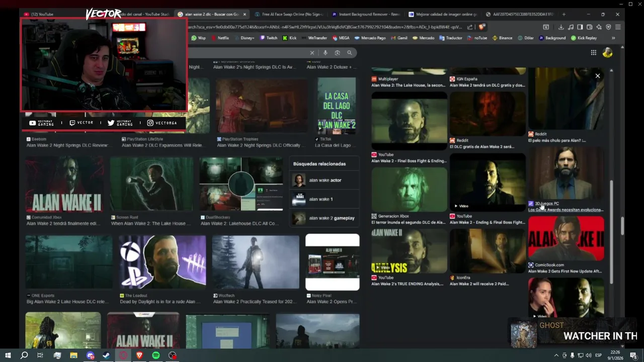Open the Brave VPN shield icon
Viewport: 644px width, 362px height.
pos(608,27)
